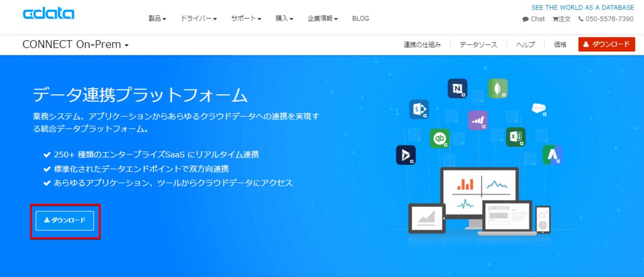644x277 pixels.
Task: Click the phone number 050-5578-7390
Action: pyautogui.click(x=606, y=19)
